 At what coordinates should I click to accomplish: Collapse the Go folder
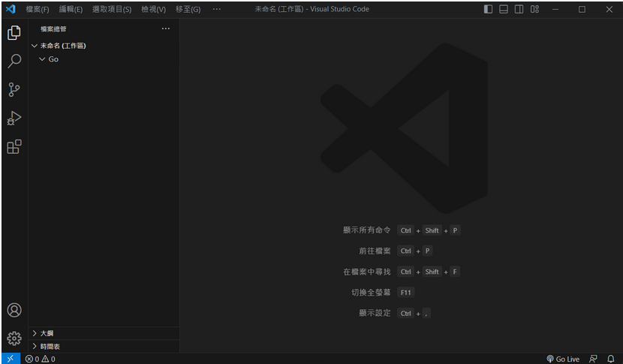coord(104,59)
